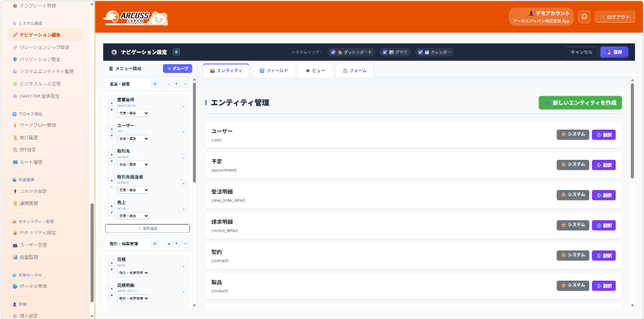Move the ユーザー menu item down
This screenshot has width=644, height=319.
[111, 136]
